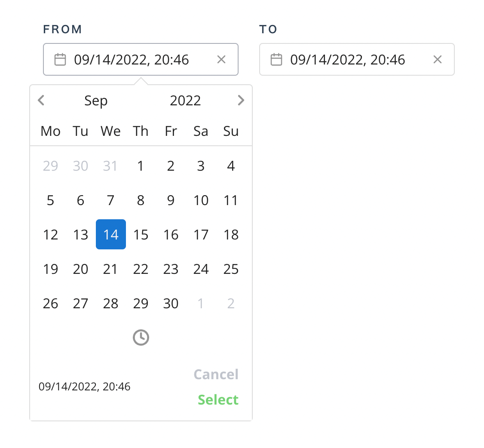The width and height of the screenshot is (484, 448).
Task: Click the calendar icon in the TO field
Action: coord(276,59)
